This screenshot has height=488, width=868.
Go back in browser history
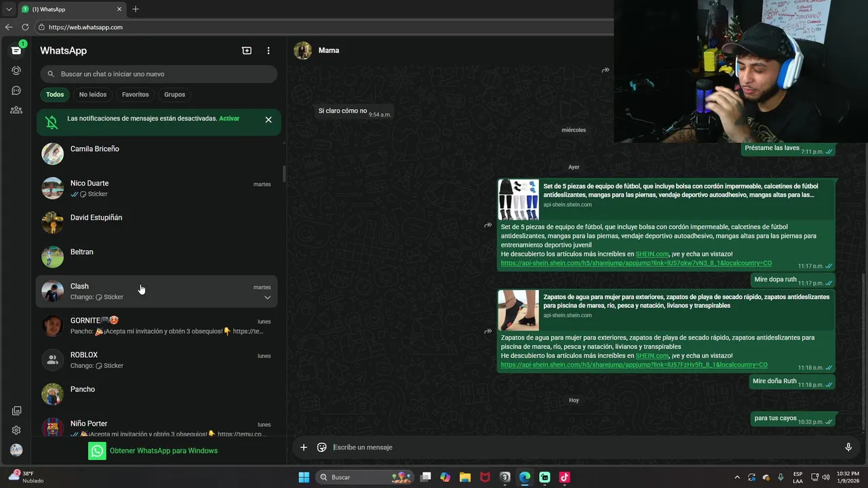click(9, 27)
